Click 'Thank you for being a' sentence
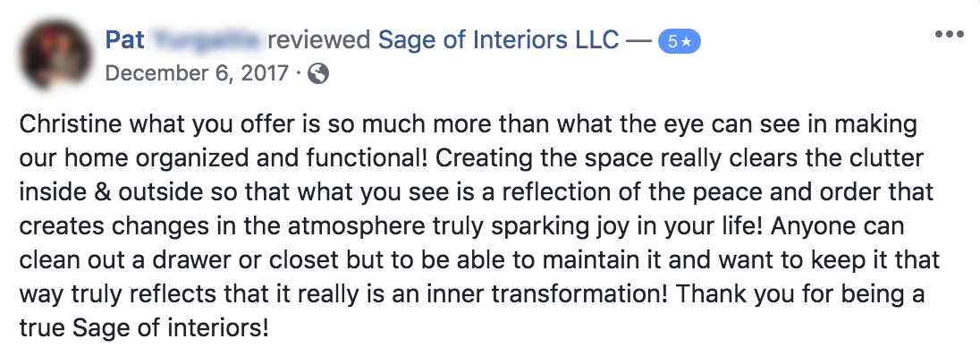 click(x=793, y=293)
